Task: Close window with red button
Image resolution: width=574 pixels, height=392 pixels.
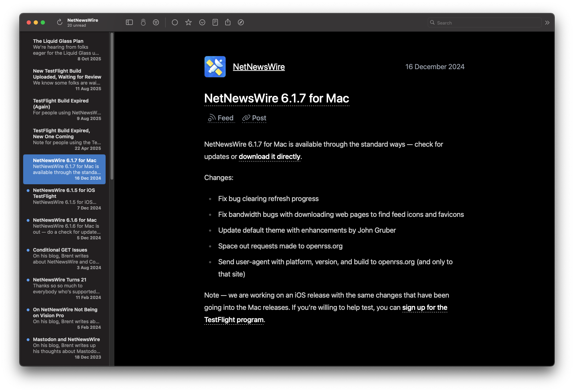Action: (x=29, y=22)
